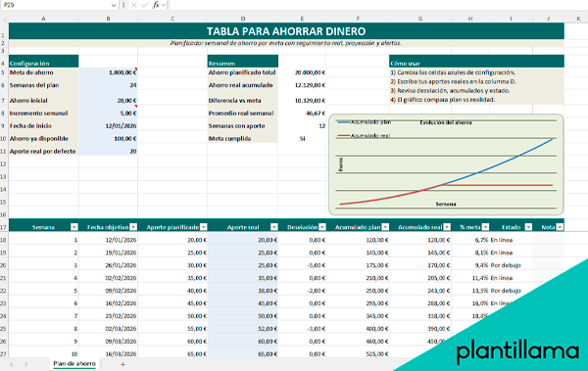Image resolution: width=588 pixels, height=371 pixels.
Task: Select Ahorro planificado total value 20.000,00 €
Action: [302, 72]
